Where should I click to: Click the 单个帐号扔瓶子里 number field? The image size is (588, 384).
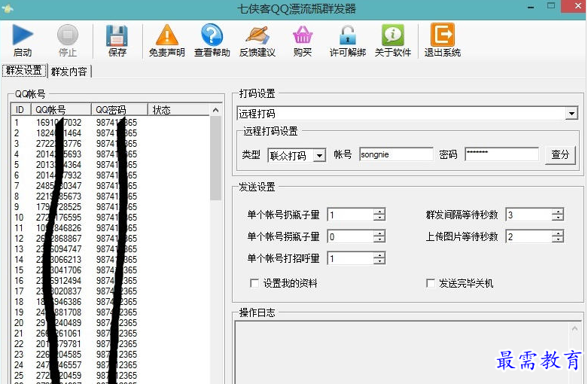[351, 215]
